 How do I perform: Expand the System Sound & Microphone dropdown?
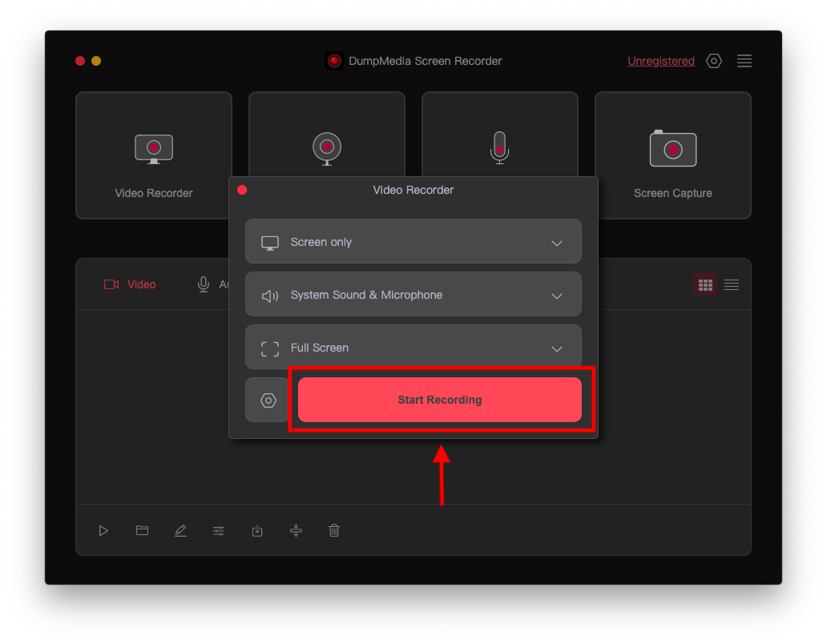(x=413, y=295)
